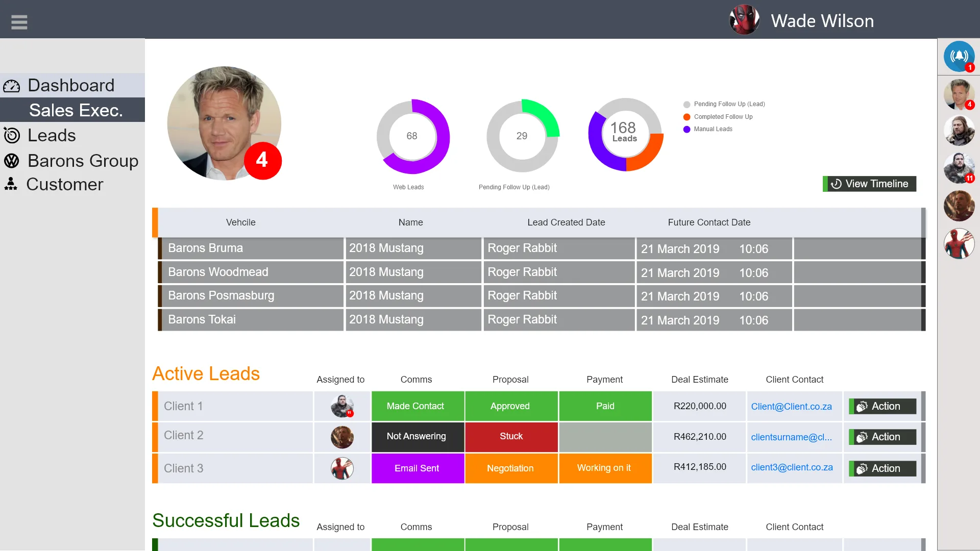The image size is (980, 551).
Task: Click the Lead Created Date column header
Action: pyautogui.click(x=566, y=222)
